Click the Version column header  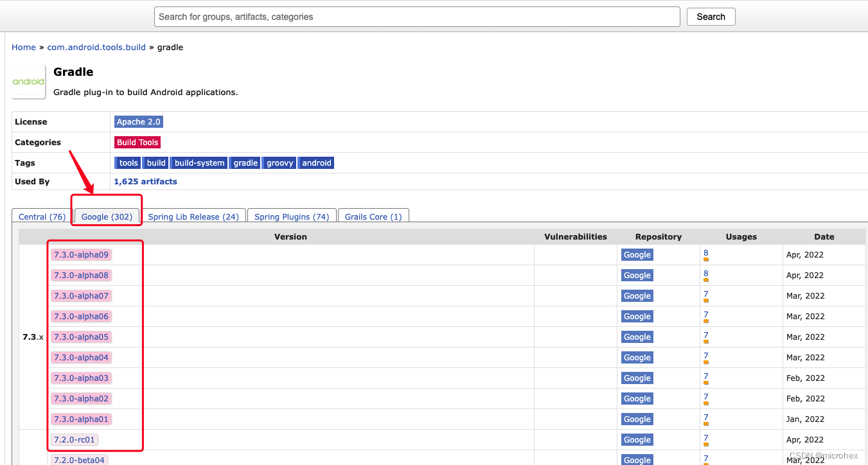pos(290,237)
